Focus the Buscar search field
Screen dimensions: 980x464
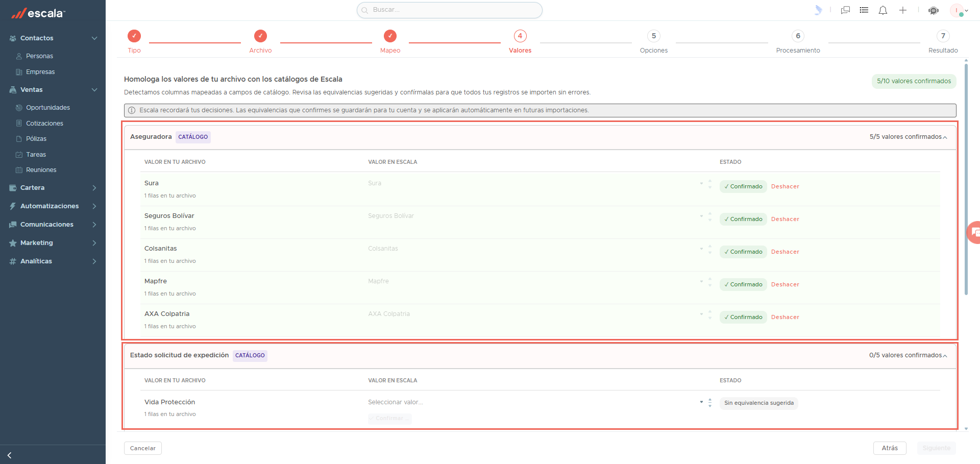pos(450,10)
